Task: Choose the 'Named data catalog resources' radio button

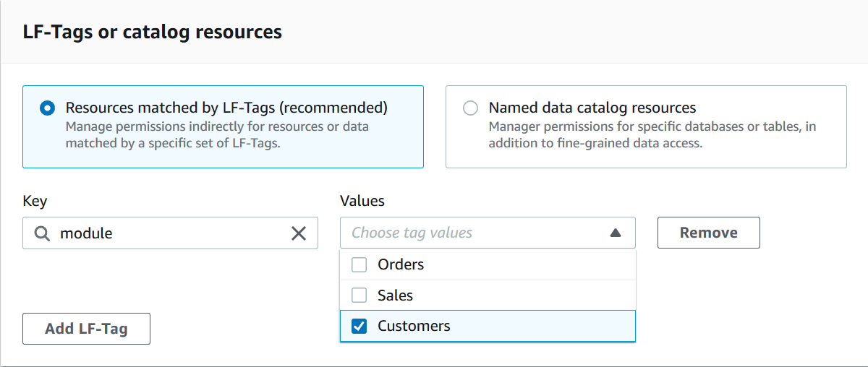Action: [470, 108]
